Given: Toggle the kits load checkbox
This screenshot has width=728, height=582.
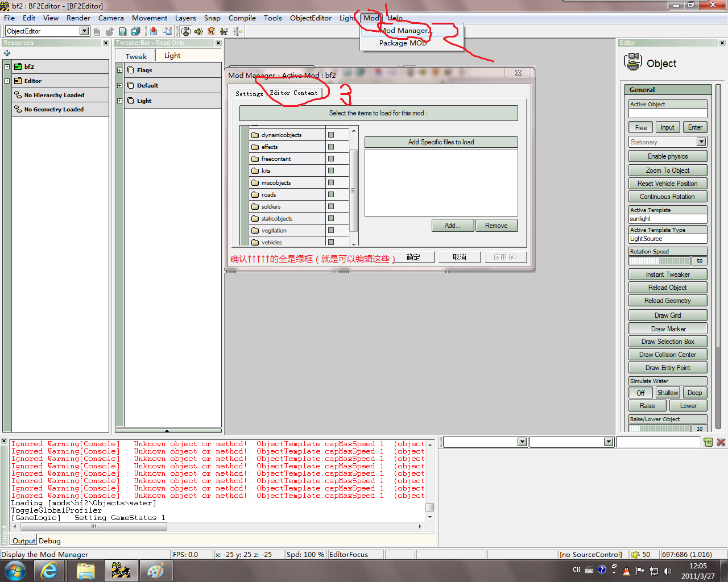Looking at the screenshot, I should pos(331,171).
